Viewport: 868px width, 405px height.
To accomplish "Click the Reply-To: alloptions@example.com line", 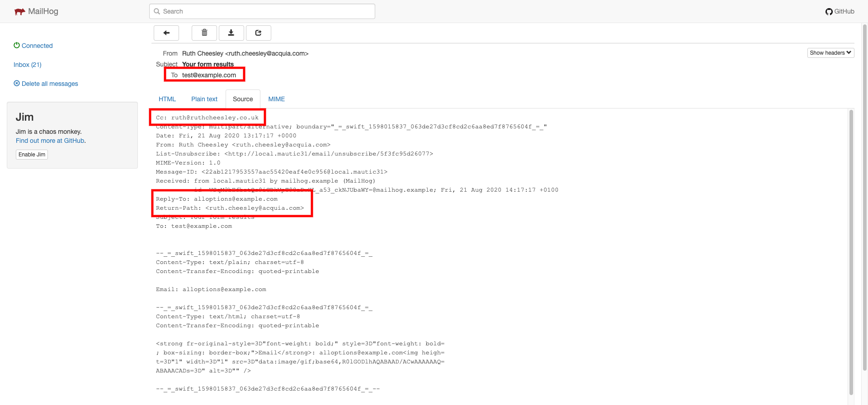I will (x=217, y=199).
